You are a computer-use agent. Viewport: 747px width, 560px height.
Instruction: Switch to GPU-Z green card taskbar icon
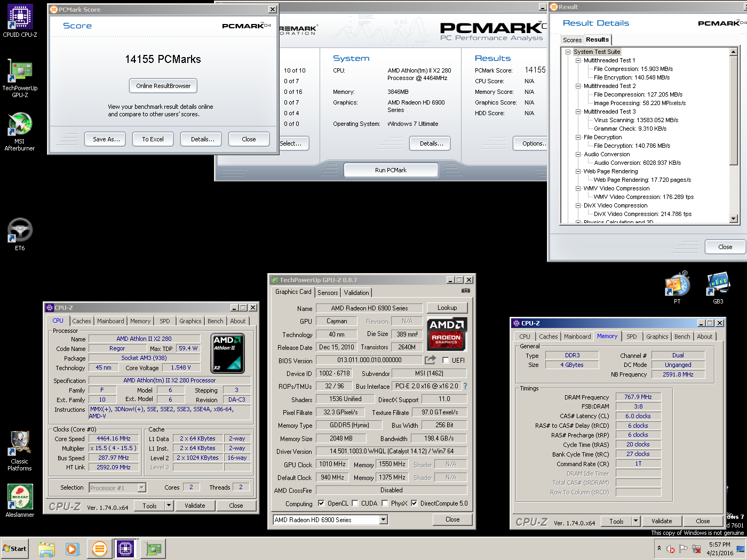point(154,549)
